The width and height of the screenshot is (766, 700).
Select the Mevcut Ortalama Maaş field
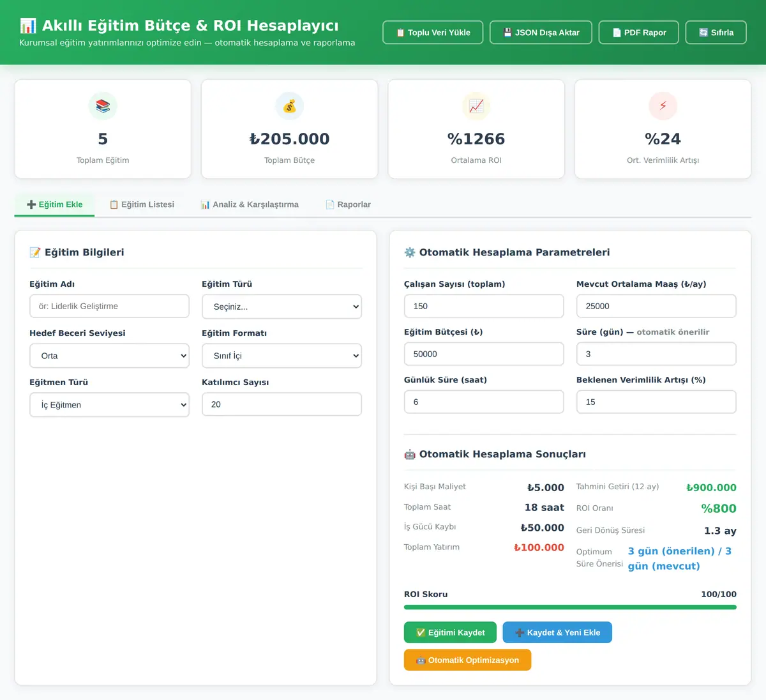pyautogui.click(x=656, y=306)
